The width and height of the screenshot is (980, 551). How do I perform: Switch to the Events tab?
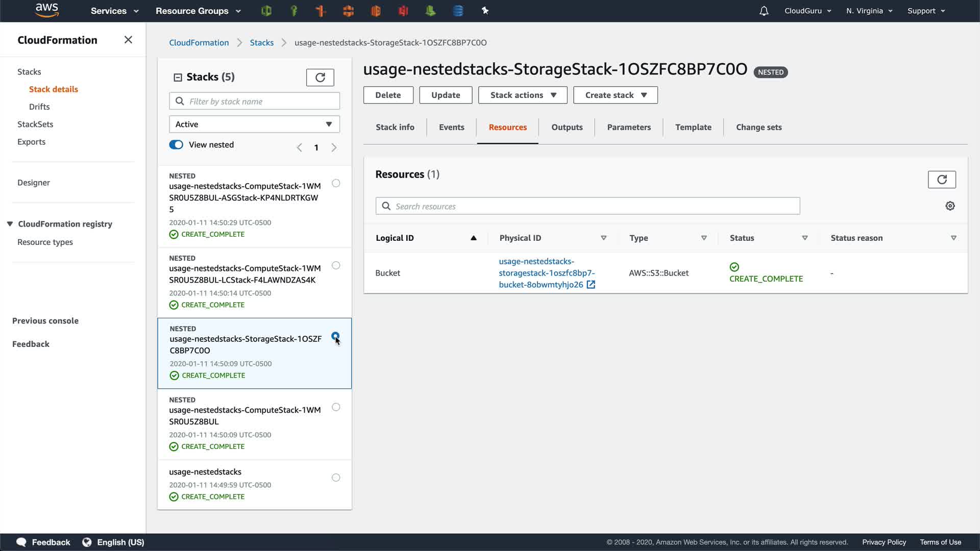451,128
